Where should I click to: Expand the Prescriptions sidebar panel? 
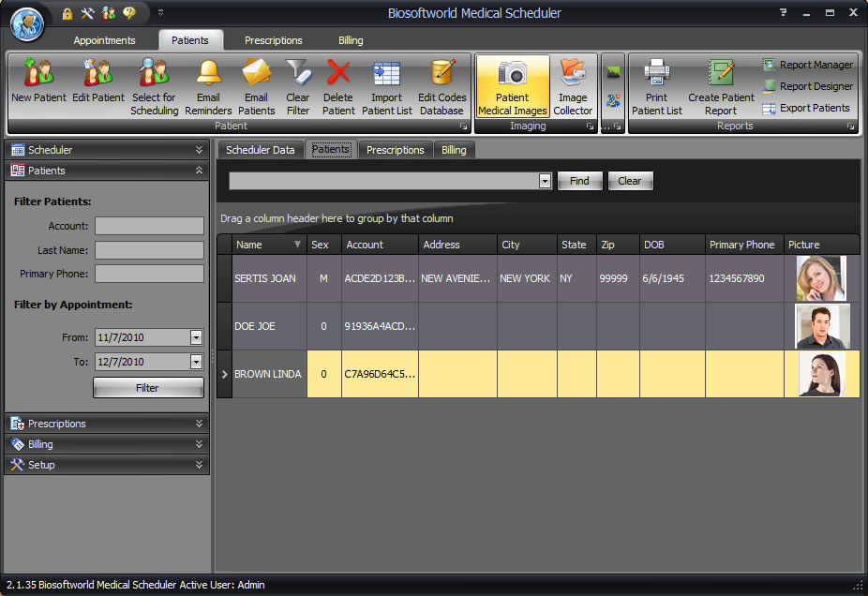tap(107, 424)
